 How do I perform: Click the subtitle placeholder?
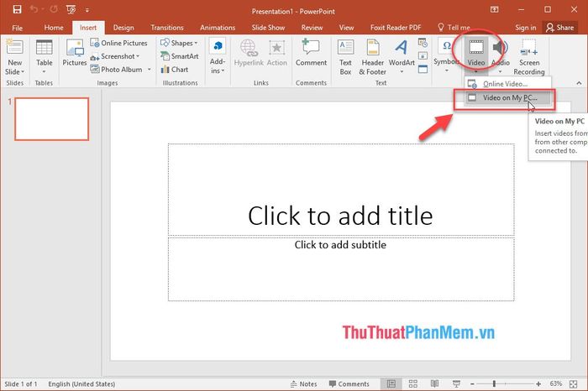341,268
